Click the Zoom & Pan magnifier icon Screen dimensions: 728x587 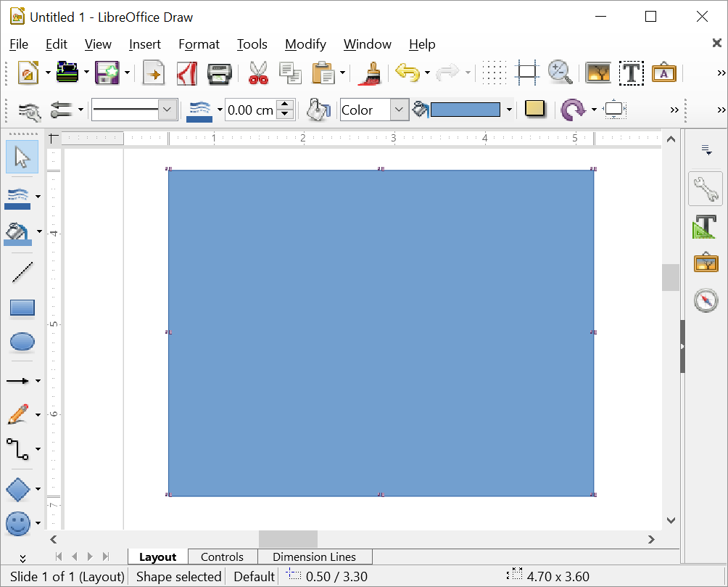click(x=560, y=73)
